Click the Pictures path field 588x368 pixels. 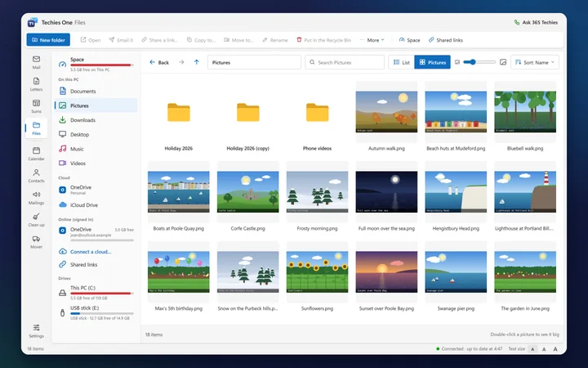[x=254, y=62]
